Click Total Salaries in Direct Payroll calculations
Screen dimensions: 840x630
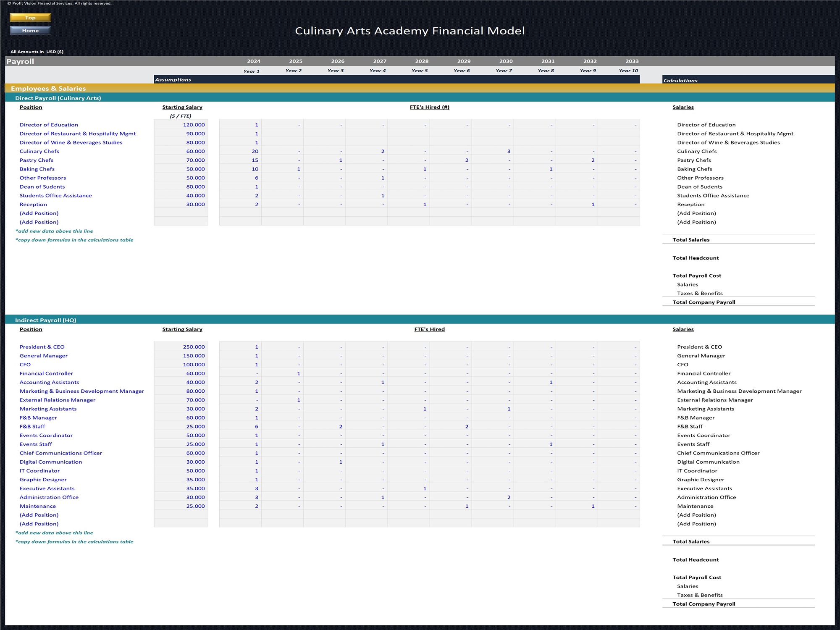691,240
